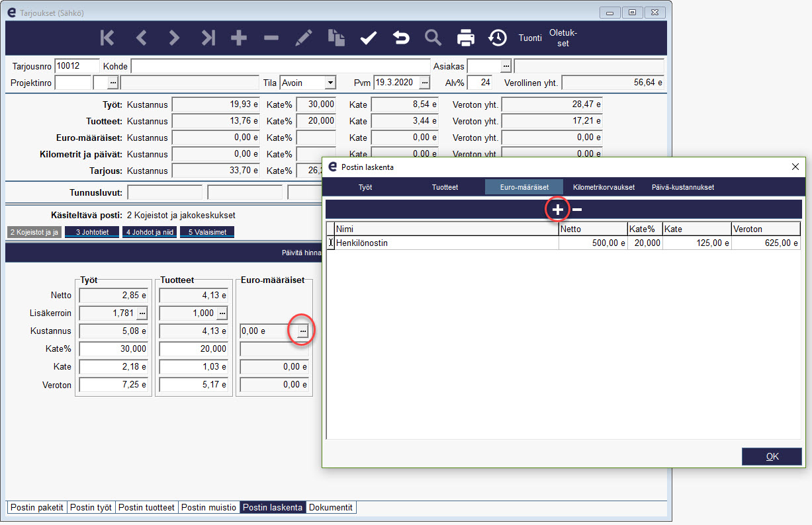812x525 pixels.
Task: Open Postin paketit bottom tab
Action: 37,507
